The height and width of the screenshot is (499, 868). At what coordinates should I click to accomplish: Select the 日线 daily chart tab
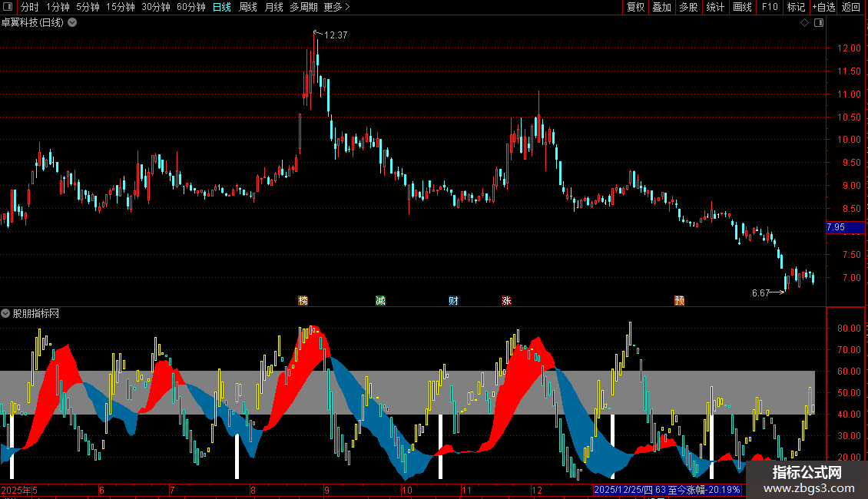[221, 7]
